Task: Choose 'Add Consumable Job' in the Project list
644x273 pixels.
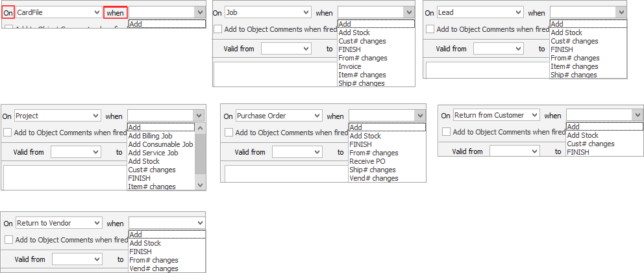Action: (161, 144)
